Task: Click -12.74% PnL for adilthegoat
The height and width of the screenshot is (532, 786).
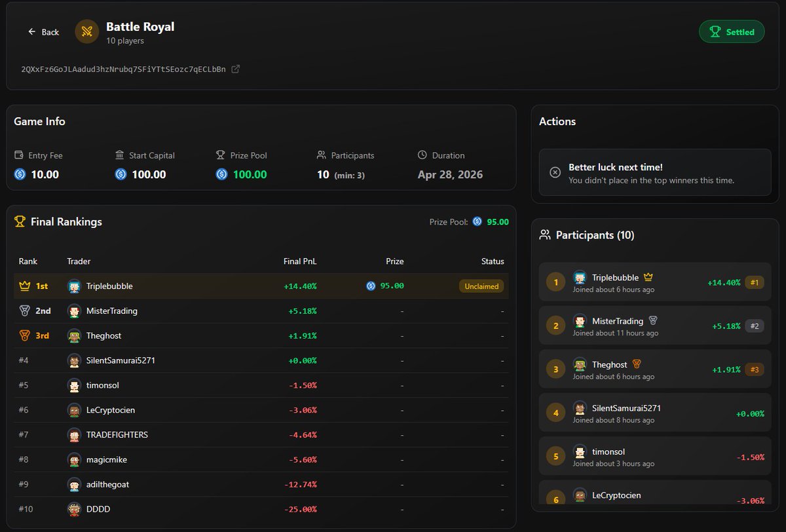Action: point(301,484)
